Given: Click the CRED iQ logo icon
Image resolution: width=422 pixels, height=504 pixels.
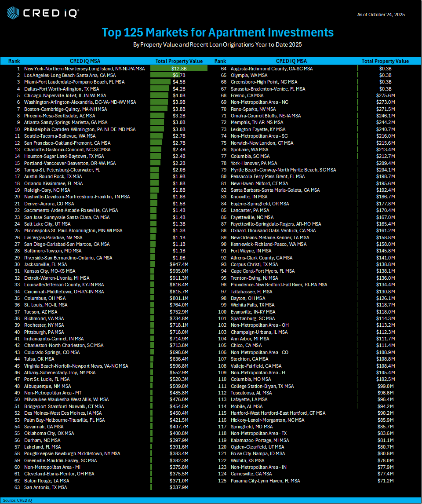Looking at the screenshot, I should tap(13, 13).
